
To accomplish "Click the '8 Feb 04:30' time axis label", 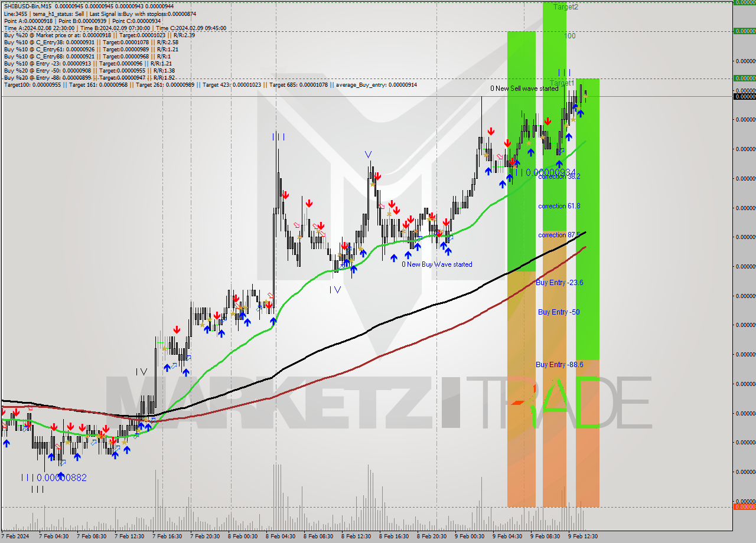I will (281, 537).
